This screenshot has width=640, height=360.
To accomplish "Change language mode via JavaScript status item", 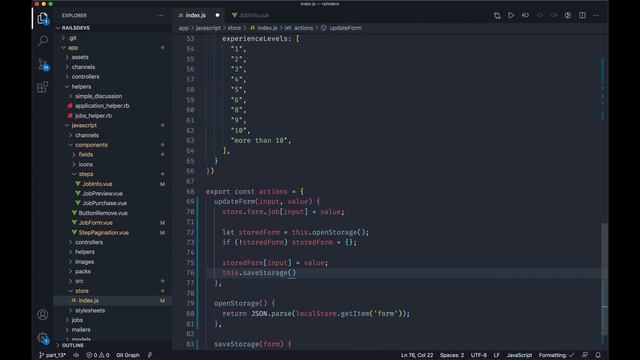I will click(519, 355).
